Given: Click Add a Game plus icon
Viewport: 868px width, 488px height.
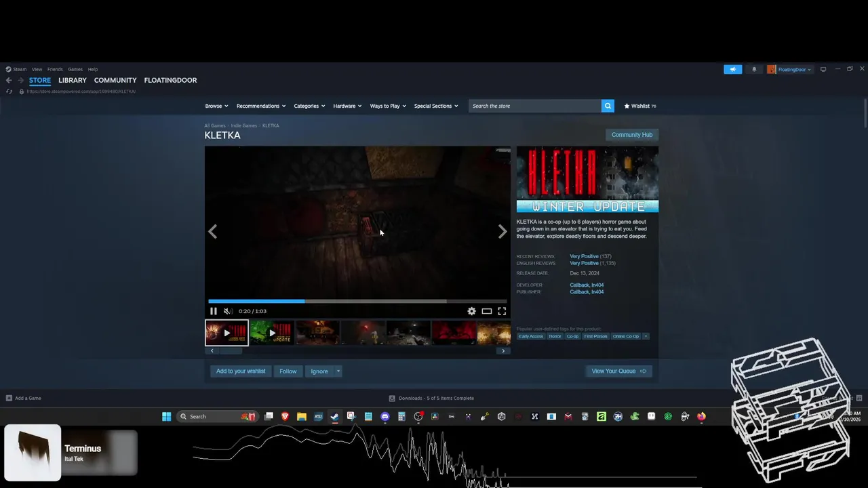Looking at the screenshot, I should pos(9,399).
